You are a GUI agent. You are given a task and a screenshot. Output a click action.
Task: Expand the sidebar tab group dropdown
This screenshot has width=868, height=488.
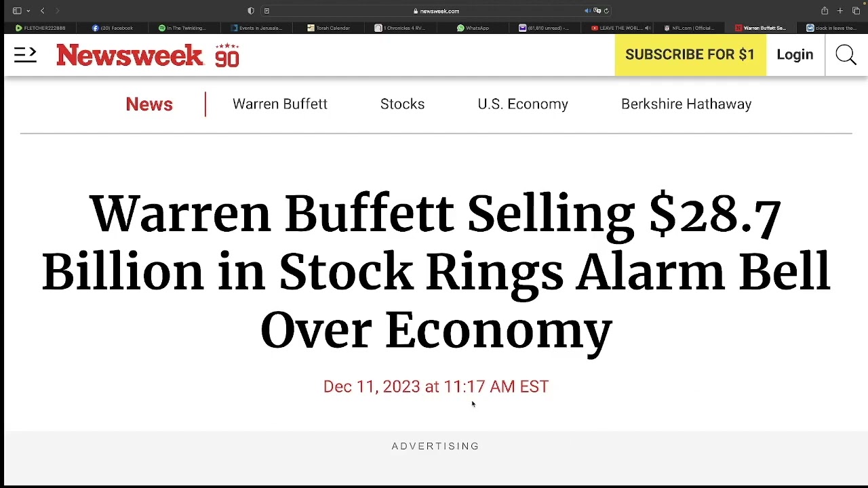[x=28, y=11]
